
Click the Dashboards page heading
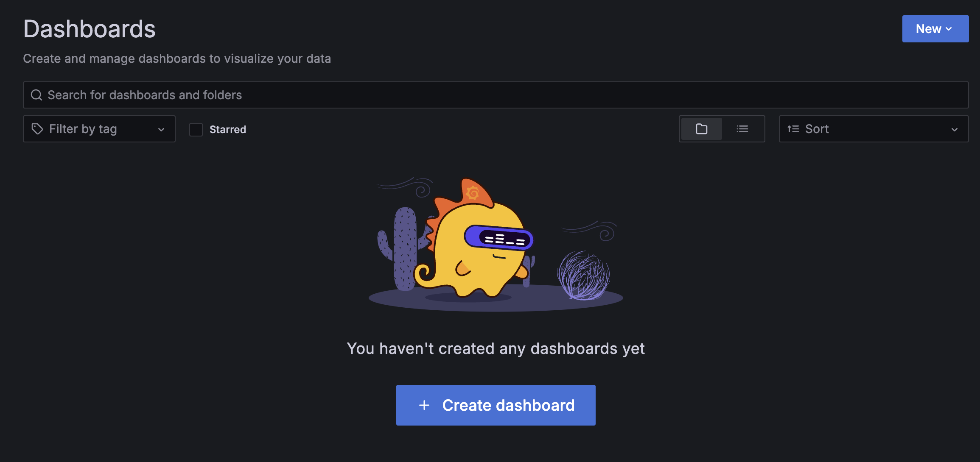pyautogui.click(x=90, y=29)
